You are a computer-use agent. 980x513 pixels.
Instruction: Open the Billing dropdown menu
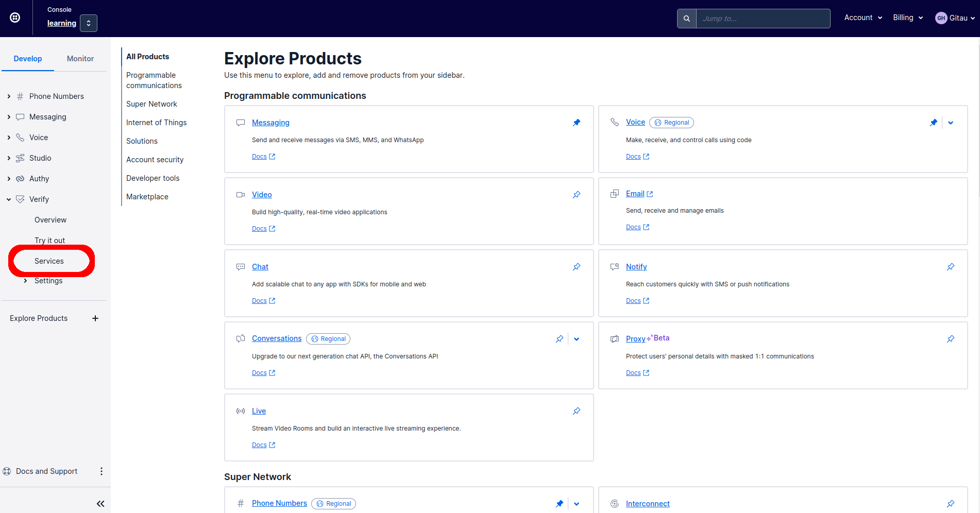pos(908,18)
